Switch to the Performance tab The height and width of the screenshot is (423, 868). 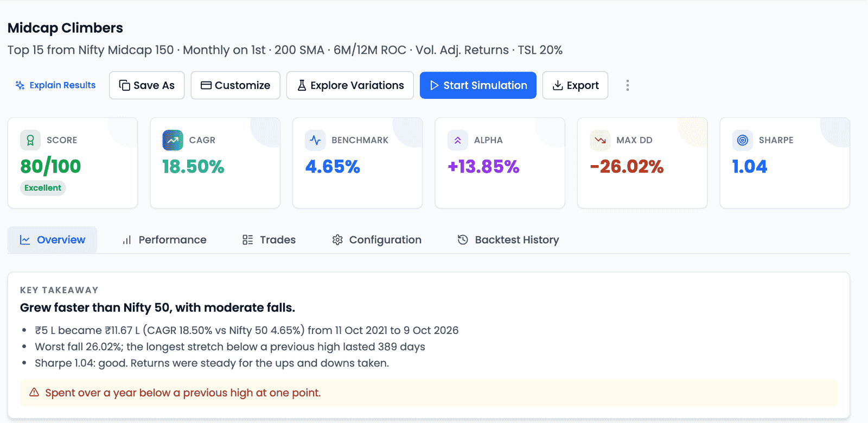coord(164,240)
